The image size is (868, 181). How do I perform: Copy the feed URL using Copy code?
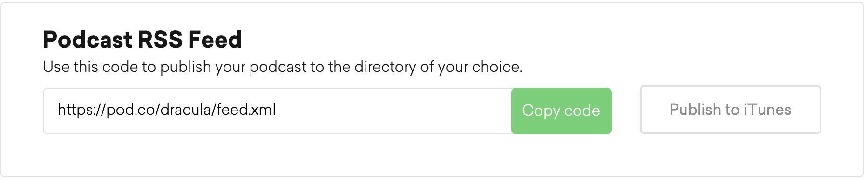pyautogui.click(x=561, y=111)
